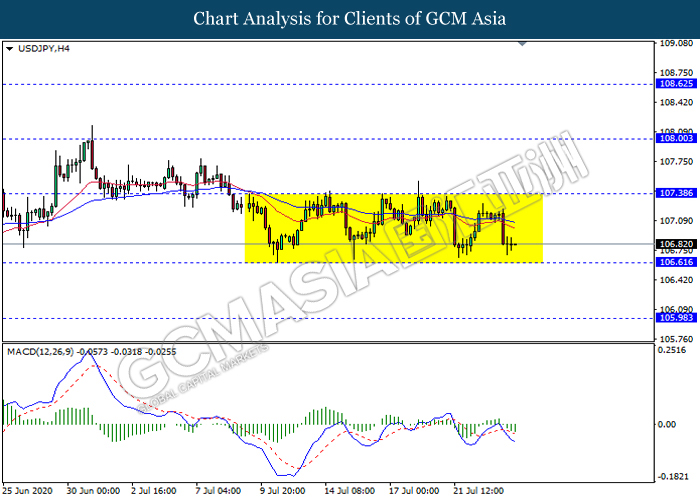The width and height of the screenshot is (700, 500).
Task: Click the 108.625 price level label
Action: pyautogui.click(x=676, y=84)
